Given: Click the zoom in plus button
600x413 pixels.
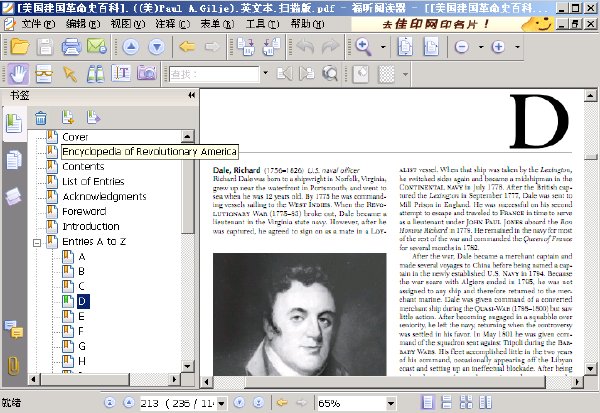Looking at the screenshot, I should (x=498, y=47).
